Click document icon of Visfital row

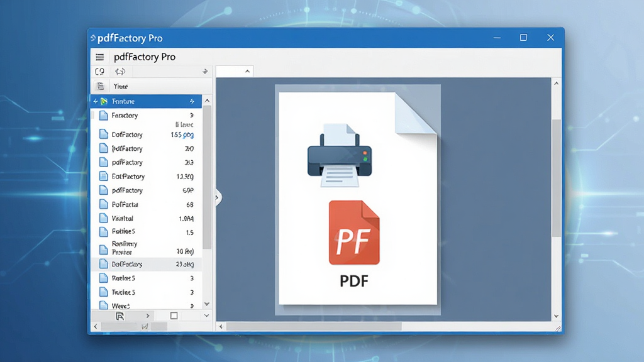tap(104, 218)
